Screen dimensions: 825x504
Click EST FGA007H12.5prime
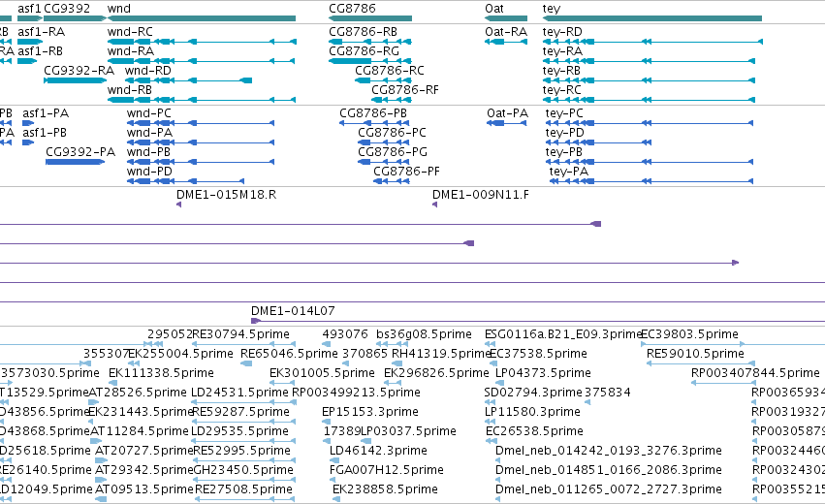coord(387,470)
